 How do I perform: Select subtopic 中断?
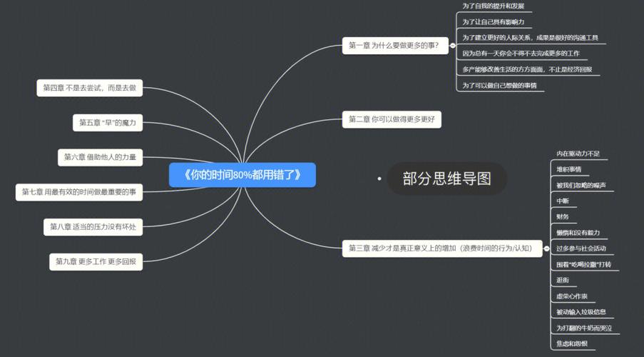(563, 201)
